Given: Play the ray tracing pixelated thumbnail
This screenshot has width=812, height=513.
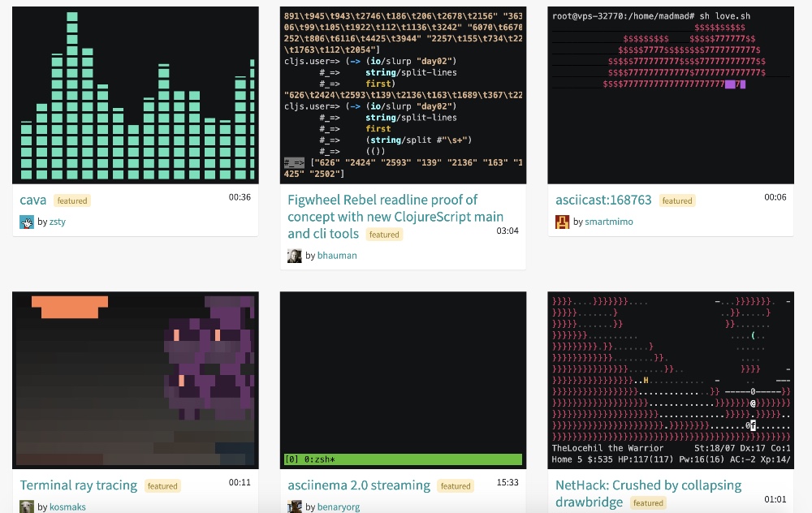Looking at the screenshot, I should coord(136,380).
